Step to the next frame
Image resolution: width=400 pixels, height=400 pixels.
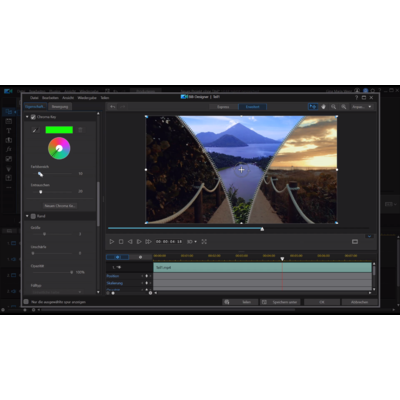tap(139, 241)
